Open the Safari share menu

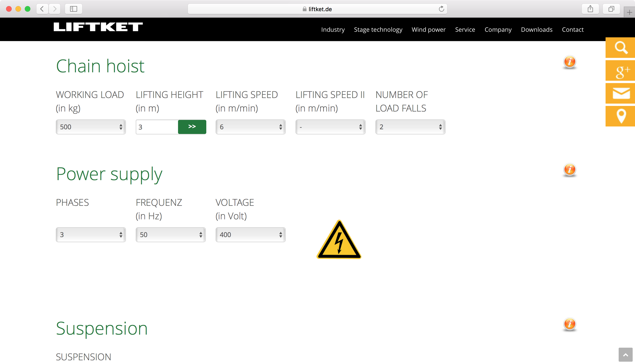[590, 9]
